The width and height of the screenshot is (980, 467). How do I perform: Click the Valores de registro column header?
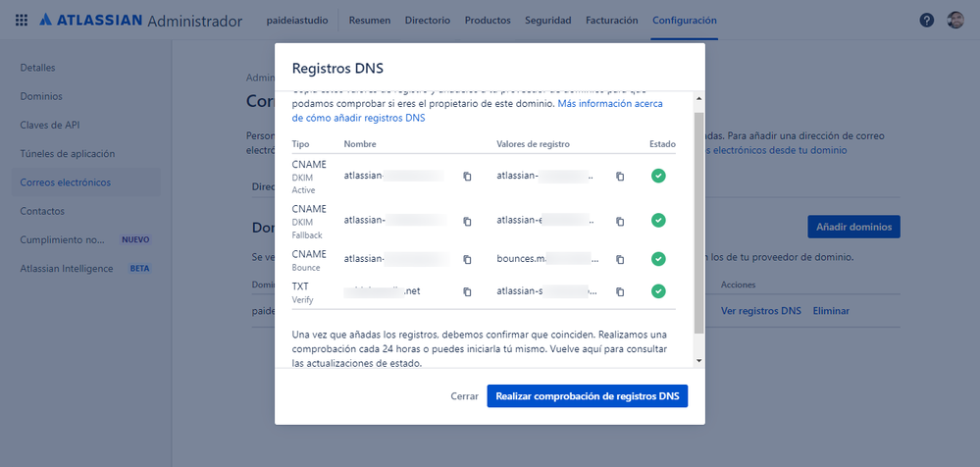(x=533, y=144)
